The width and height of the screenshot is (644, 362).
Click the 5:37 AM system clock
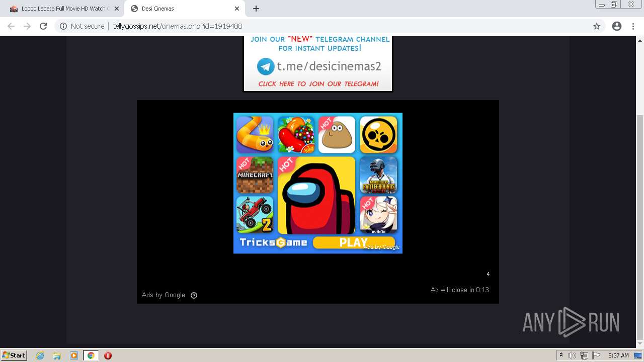pyautogui.click(x=618, y=355)
